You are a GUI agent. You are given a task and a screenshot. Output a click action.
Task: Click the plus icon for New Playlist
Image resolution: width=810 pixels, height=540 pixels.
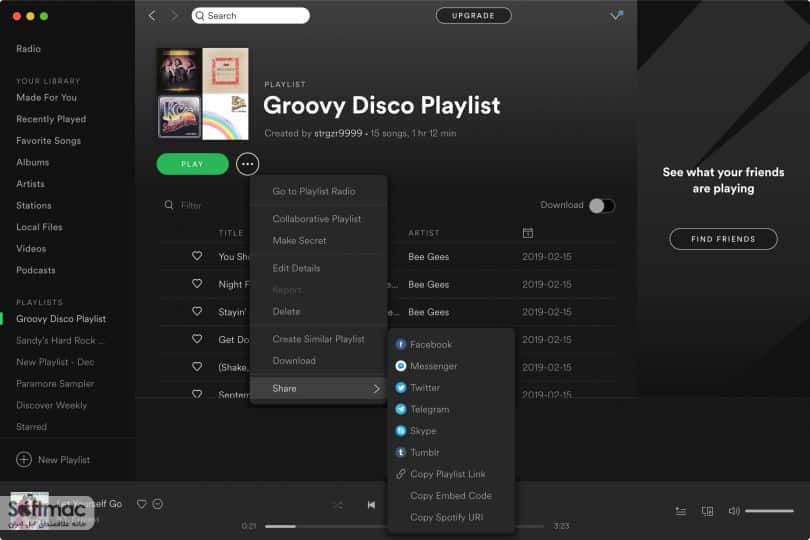[24, 459]
